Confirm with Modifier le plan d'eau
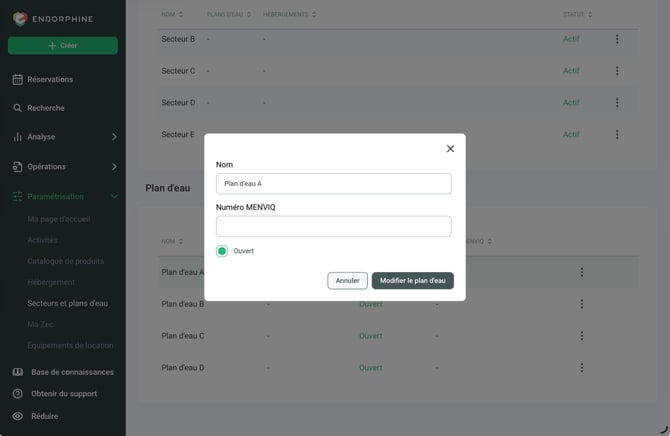Viewport: 670px width, 436px height. [412, 280]
